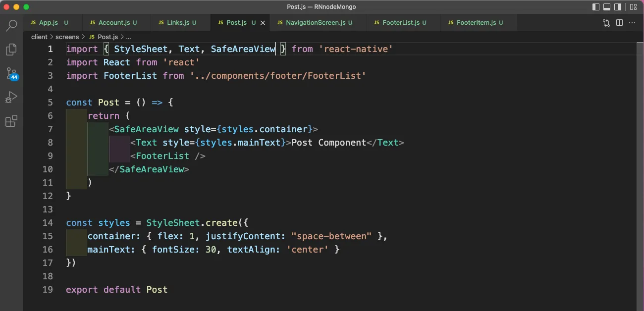644x311 pixels.
Task: Open the Extensions view
Action: click(11, 121)
